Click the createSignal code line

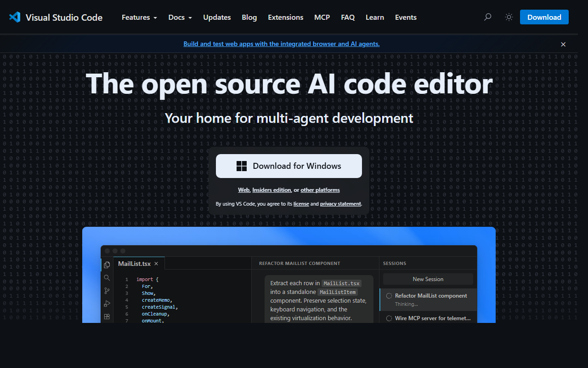(x=159, y=307)
